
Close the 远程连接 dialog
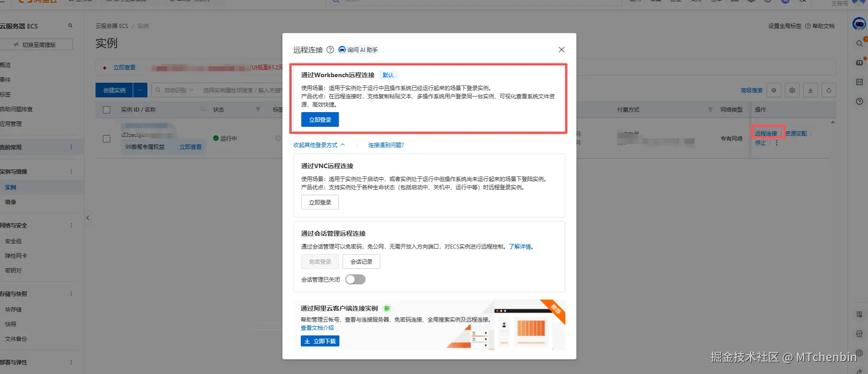click(x=561, y=50)
